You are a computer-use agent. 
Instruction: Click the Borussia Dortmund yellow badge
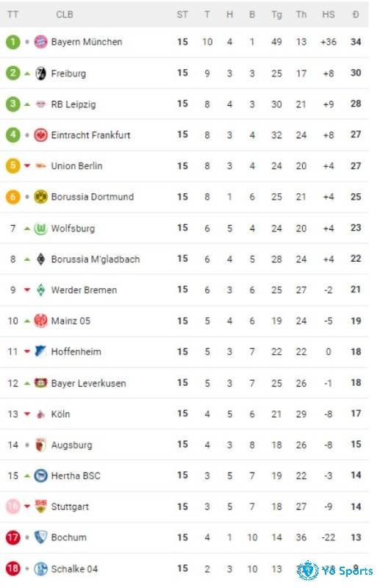tap(40, 196)
